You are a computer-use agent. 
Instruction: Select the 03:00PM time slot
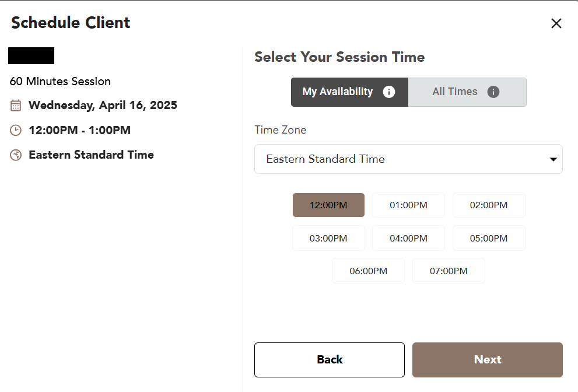point(328,238)
